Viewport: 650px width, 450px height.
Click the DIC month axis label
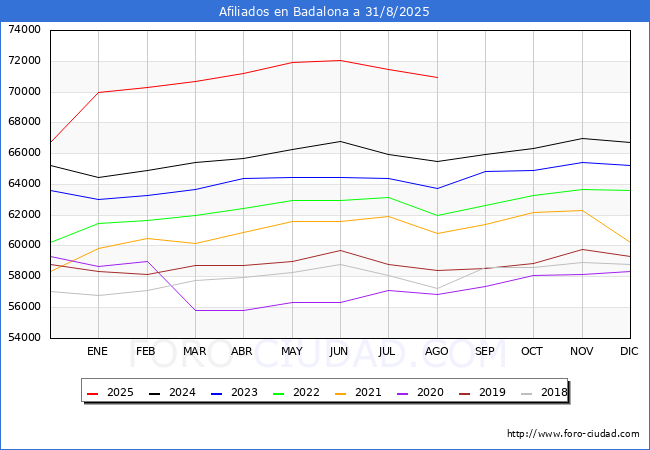[629, 351]
